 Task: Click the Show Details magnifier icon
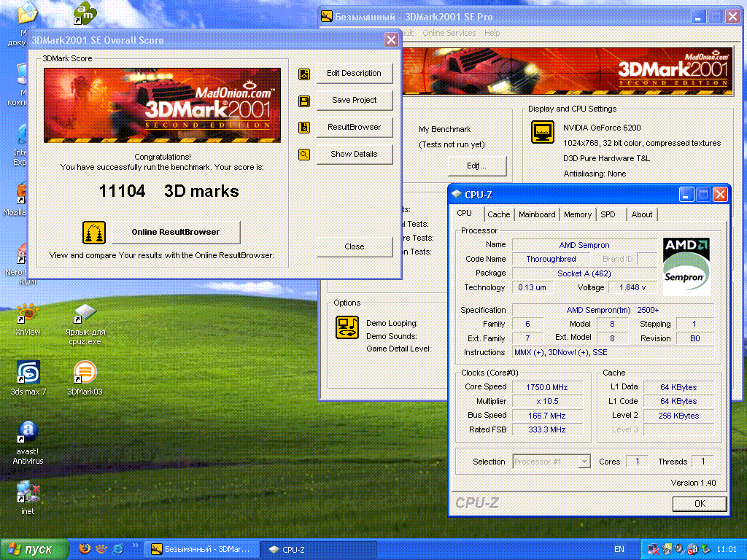pos(304,155)
